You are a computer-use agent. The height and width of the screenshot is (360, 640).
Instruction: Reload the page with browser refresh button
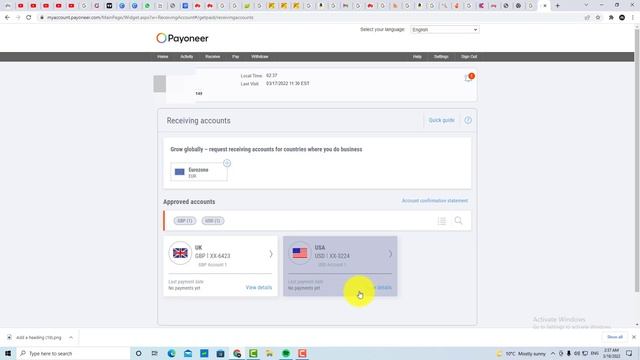click(x=29, y=18)
